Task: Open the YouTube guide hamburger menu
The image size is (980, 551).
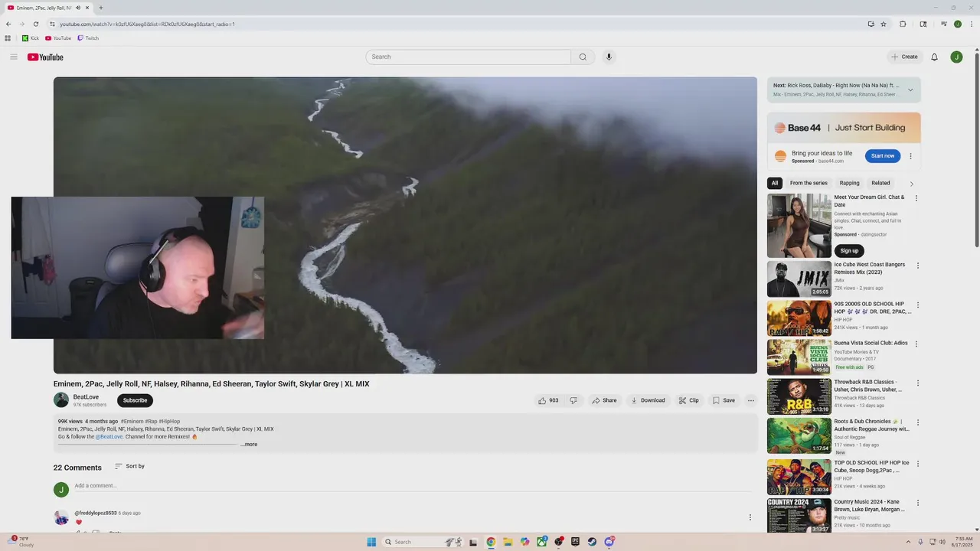Action: (x=14, y=57)
